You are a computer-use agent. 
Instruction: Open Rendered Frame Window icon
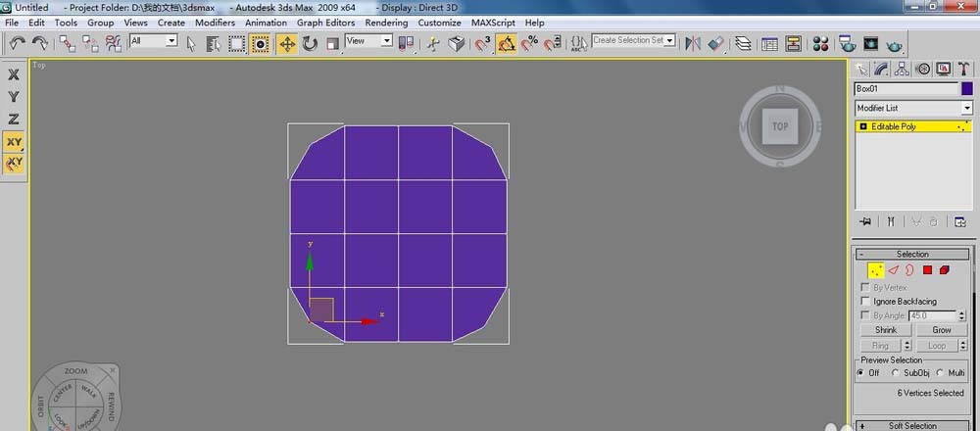click(870, 43)
